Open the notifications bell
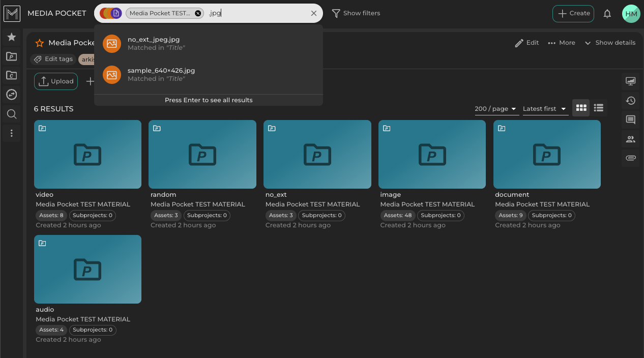The height and width of the screenshot is (358, 644). [607, 14]
